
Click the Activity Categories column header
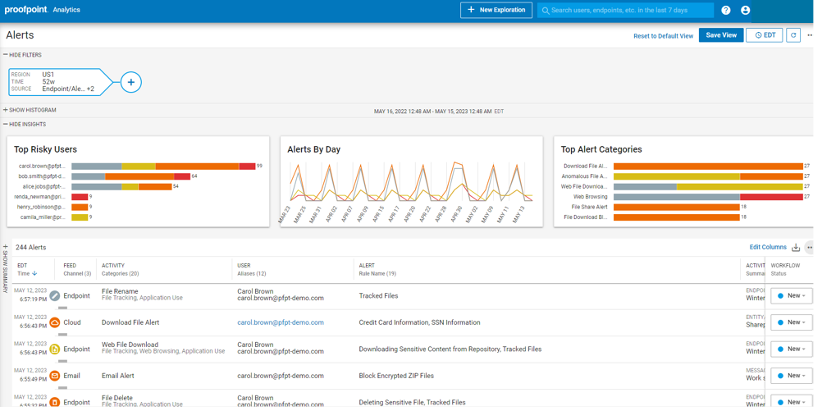(120, 269)
